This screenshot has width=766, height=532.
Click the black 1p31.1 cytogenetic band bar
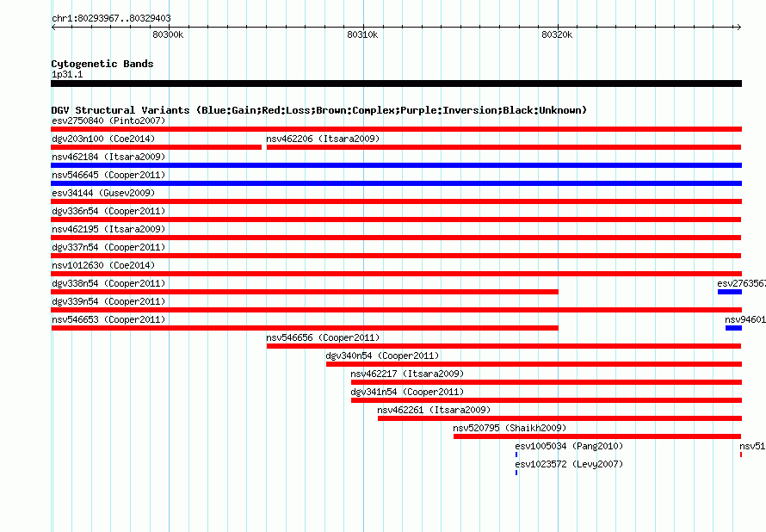(396, 84)
